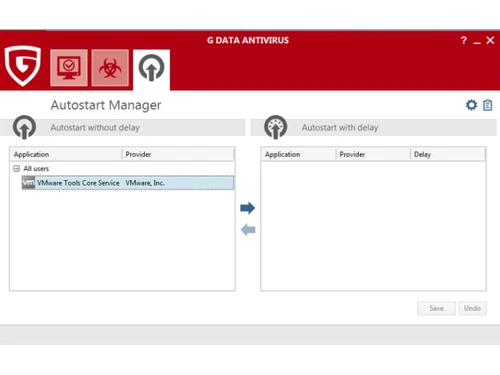Click the Autostart with delay label
Screen dimensions: 500x375
point(340,128)
